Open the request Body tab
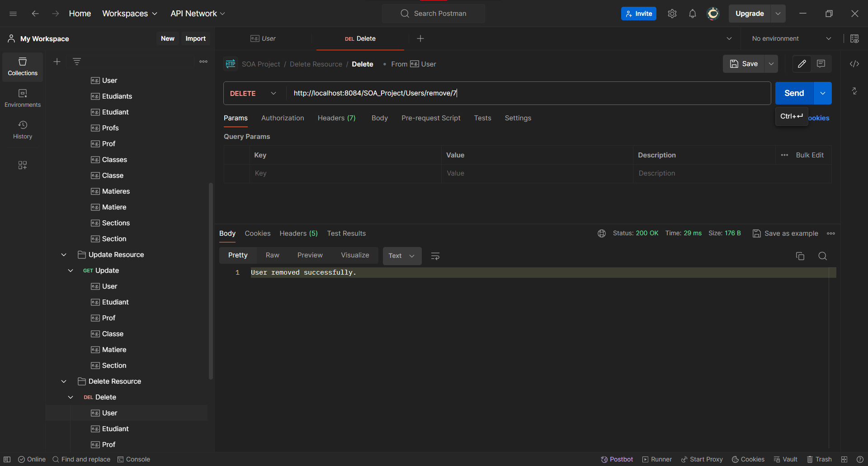 380,118
